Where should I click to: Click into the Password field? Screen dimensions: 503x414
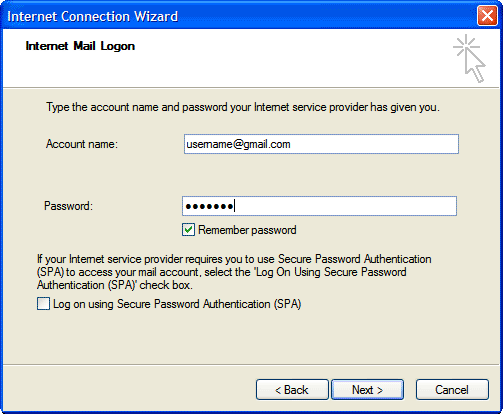319,206
